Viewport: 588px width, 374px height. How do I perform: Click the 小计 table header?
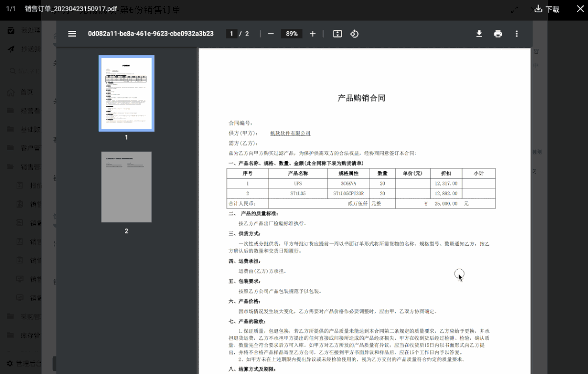[479, 173]
